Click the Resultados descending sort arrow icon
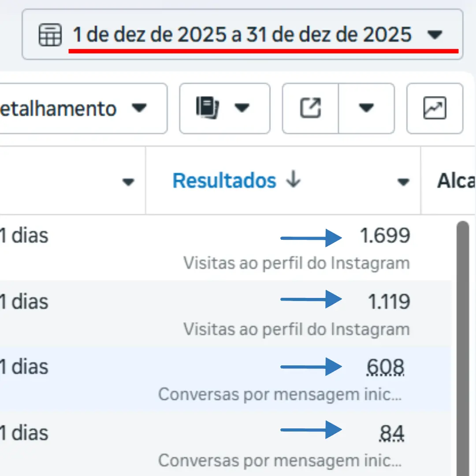The image size is (476, 476). [x=293, y=180]
